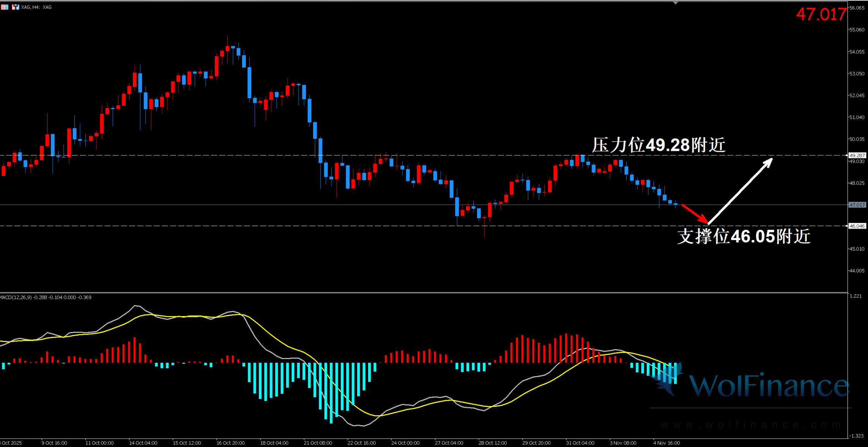This screenshot has width=868, height=447.
Task: Click the 4 Nov 16:00 time label
Action: click(666, 443)
